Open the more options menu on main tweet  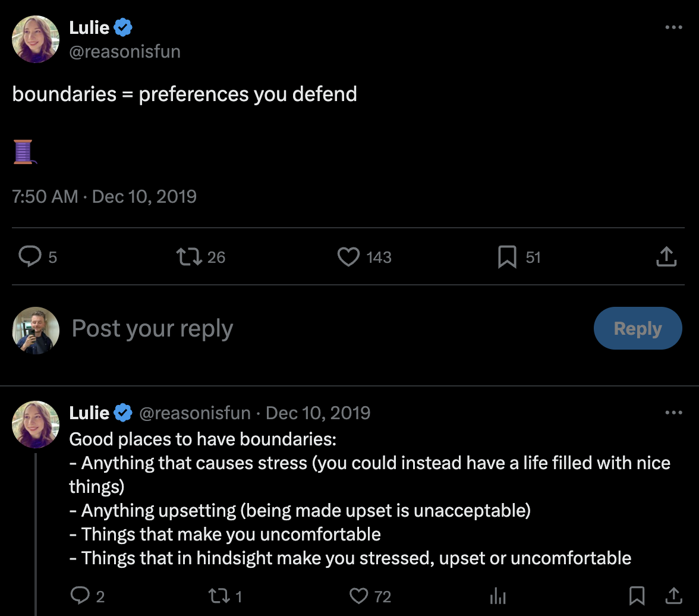point(673,27)
